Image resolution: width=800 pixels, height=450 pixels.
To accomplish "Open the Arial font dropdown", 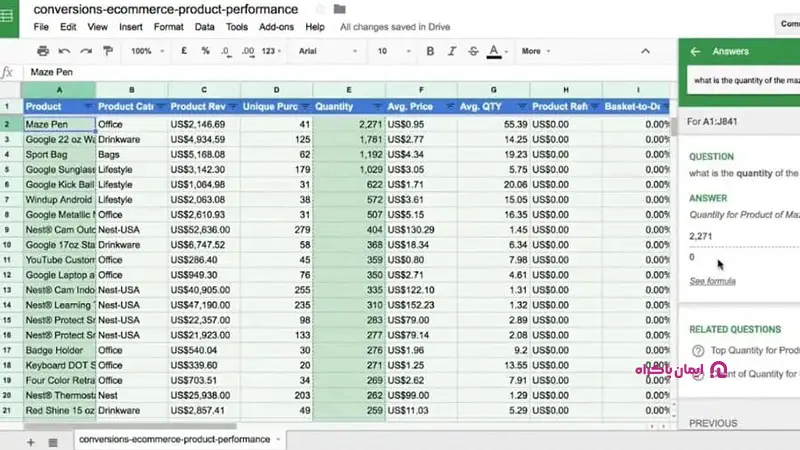I will coord(328,51).
